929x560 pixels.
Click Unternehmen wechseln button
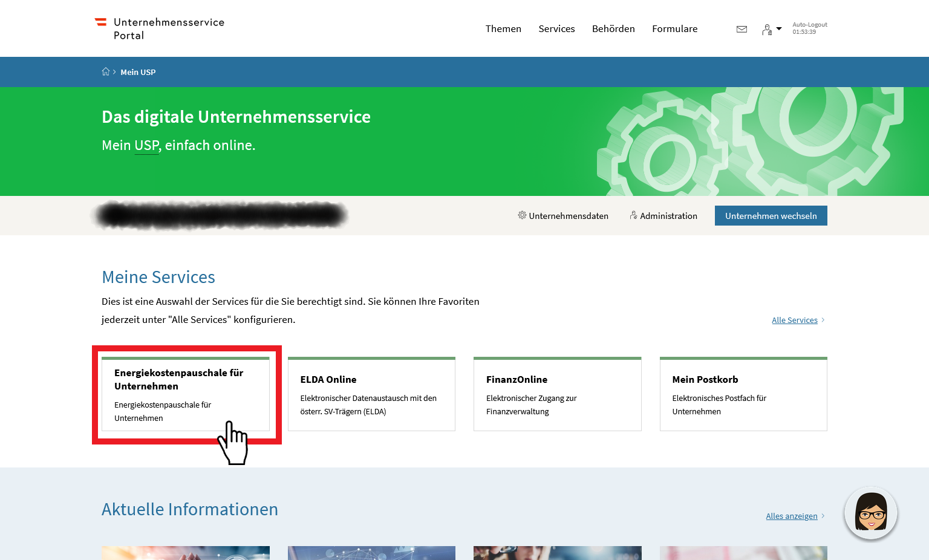(x=771, y=216)
